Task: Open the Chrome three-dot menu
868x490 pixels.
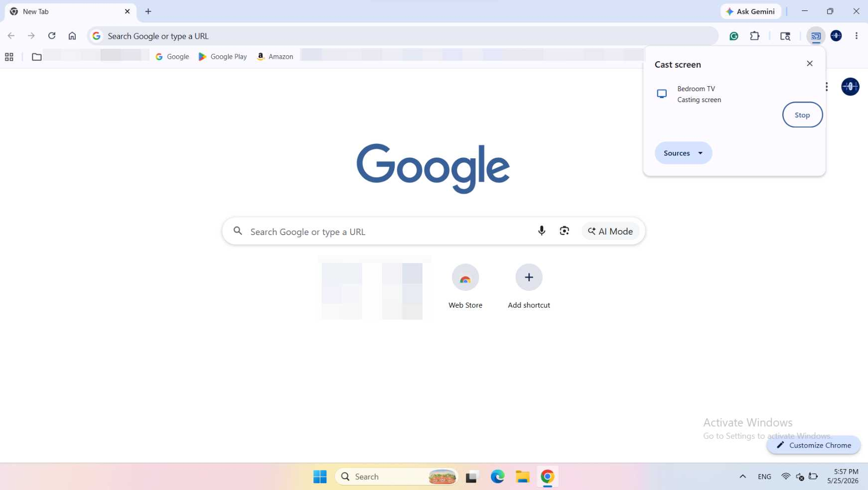Action: (x=857, y=36)
